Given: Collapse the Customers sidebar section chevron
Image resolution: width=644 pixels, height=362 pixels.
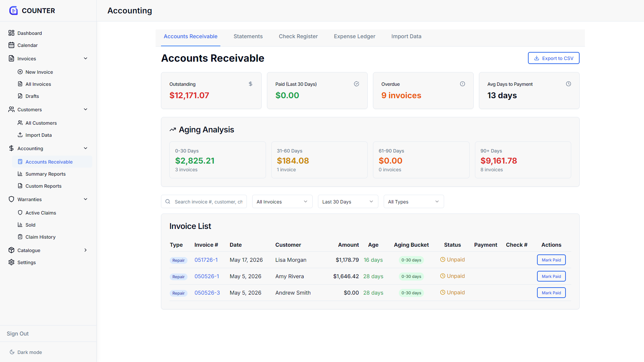Looking at the screenshot, I should pyautogui.click(x=86, y=109).
